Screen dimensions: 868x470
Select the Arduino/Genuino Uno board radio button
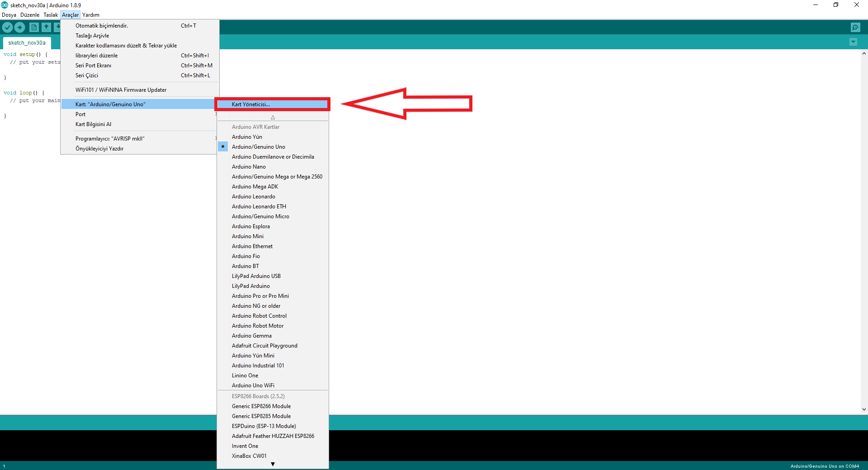tap(223, 146)
